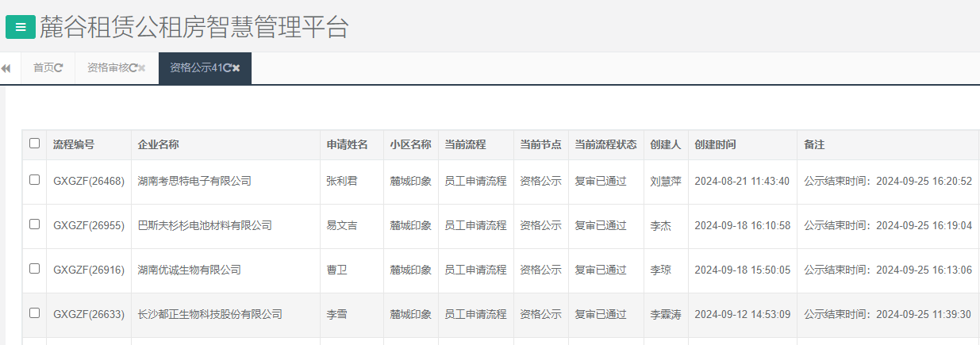Click applicant name 张利君
This screenshot has height=345, width=980.
(x=342, y=182)
